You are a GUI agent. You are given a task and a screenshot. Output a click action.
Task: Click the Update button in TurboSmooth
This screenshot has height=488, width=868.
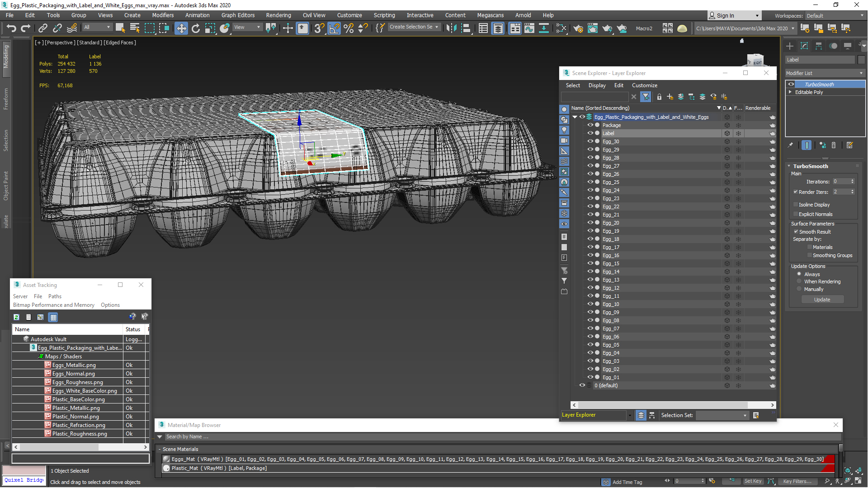pos(822,300)
